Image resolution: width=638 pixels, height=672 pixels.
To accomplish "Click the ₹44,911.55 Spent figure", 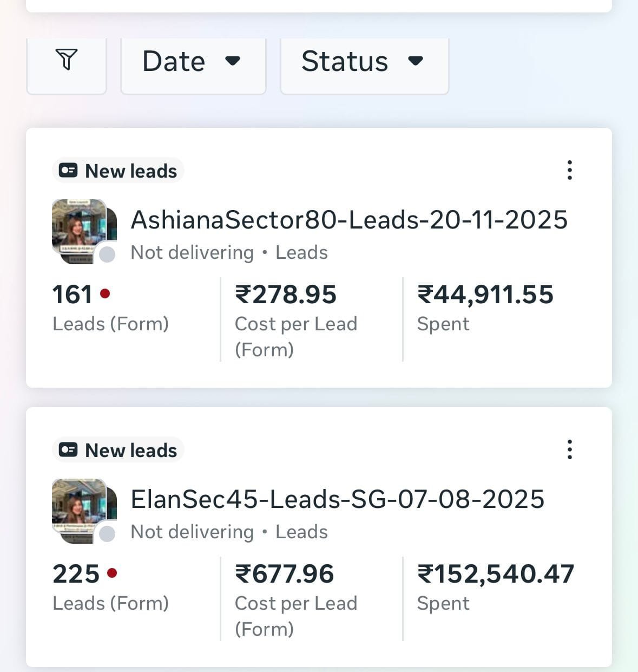I will tap(486, 294).
